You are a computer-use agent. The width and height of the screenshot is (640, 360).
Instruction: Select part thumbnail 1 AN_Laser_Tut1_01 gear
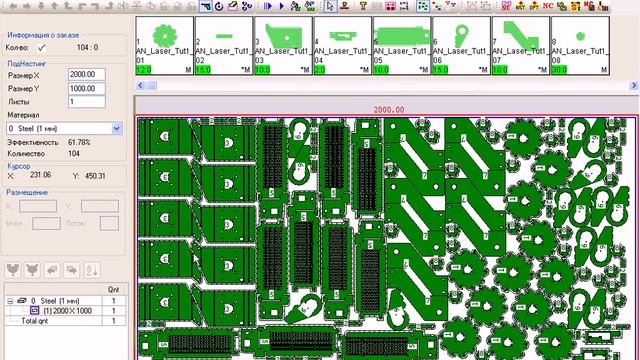click(164, 46)
